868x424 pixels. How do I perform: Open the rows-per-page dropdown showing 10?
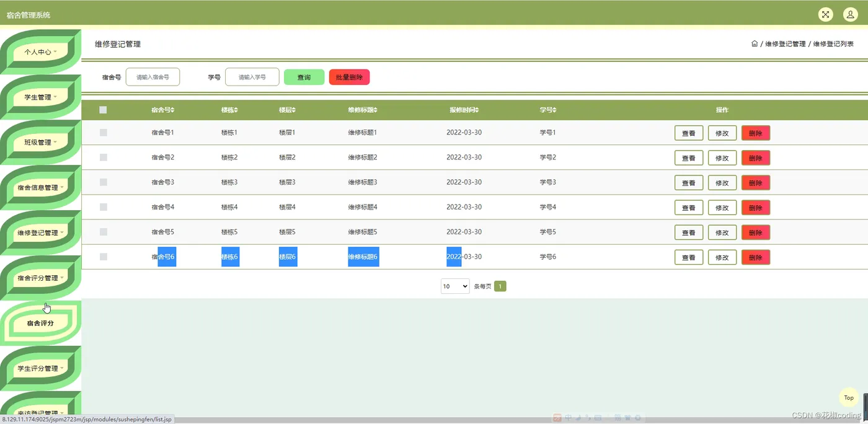coord(455,286)
